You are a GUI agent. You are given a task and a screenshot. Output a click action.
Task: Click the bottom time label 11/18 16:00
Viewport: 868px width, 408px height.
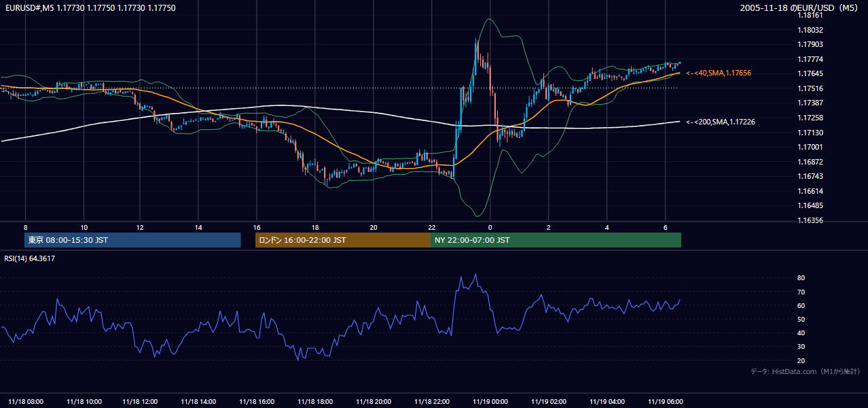[257, 401]
